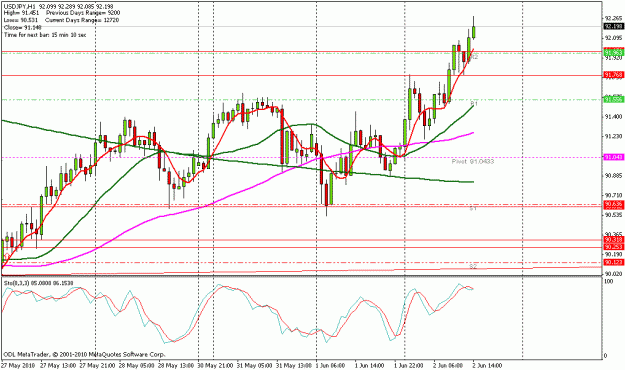Click the 91.230 price scale value
The image size is (625, 370).
pos(613,136)
